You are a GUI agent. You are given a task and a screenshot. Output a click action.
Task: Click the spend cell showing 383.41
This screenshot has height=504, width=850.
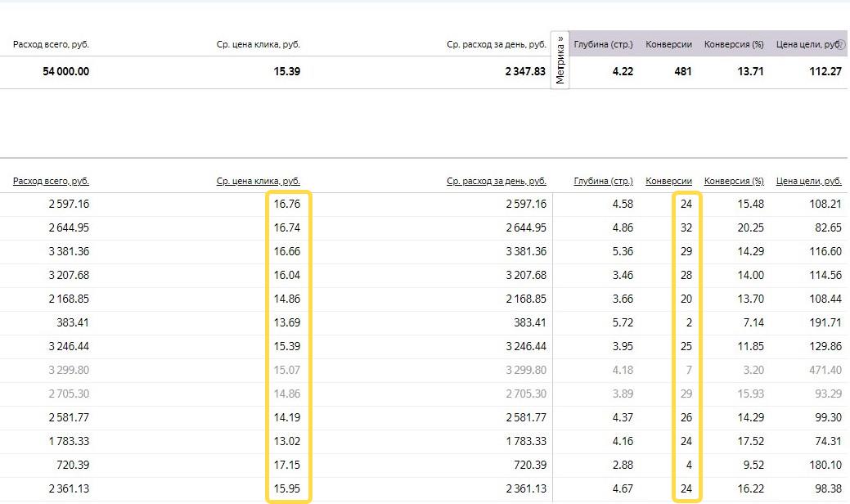pos(73,323)
